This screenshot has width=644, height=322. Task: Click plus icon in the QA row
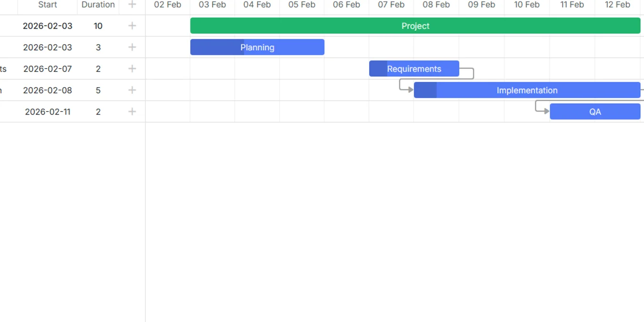pyautogui.click(x=132, y=112)
